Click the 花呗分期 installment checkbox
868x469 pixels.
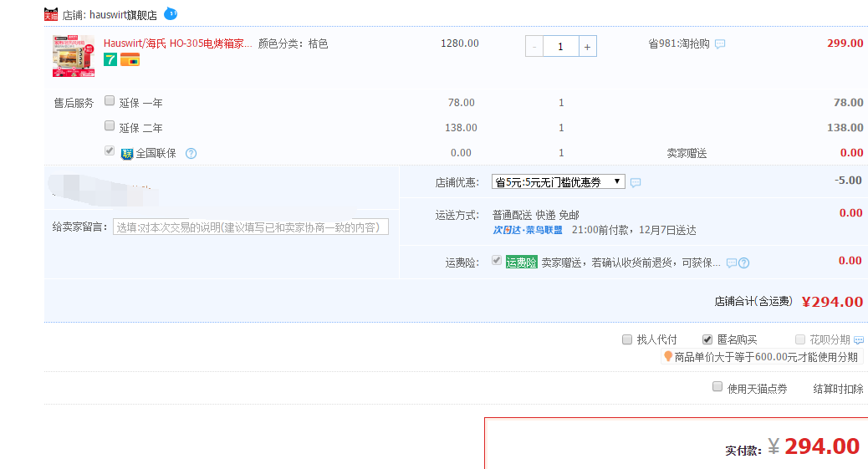pyautogui.click(x=800, y=339)
